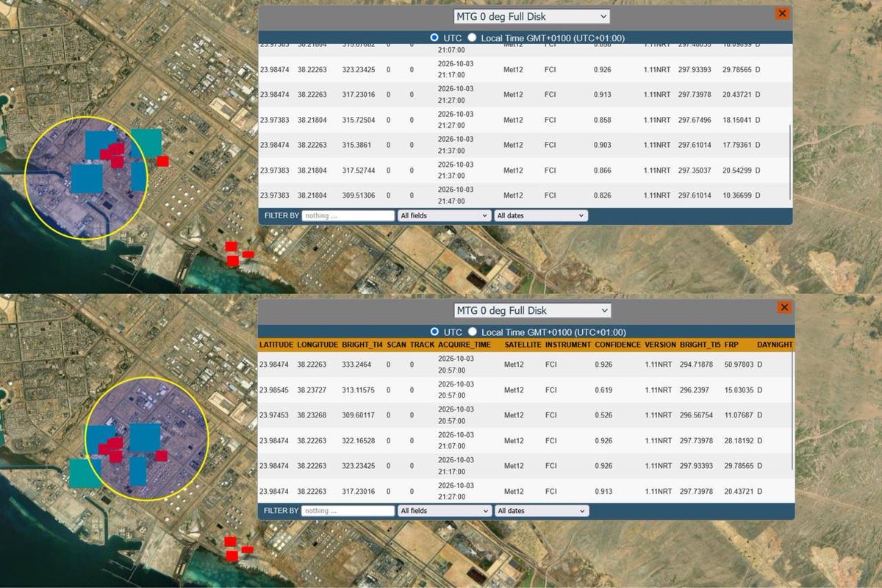Expand All fields dropdown in bottom panel

444,511
